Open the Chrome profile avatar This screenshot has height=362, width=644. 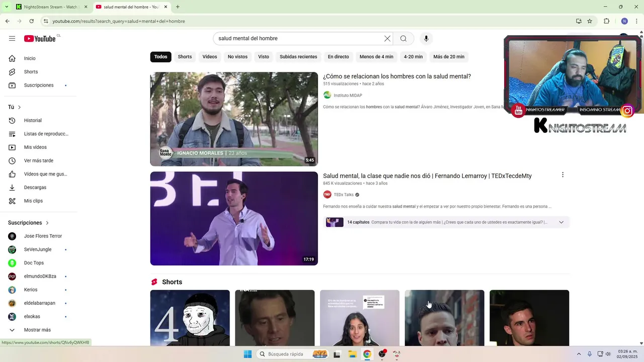(624, 21)
